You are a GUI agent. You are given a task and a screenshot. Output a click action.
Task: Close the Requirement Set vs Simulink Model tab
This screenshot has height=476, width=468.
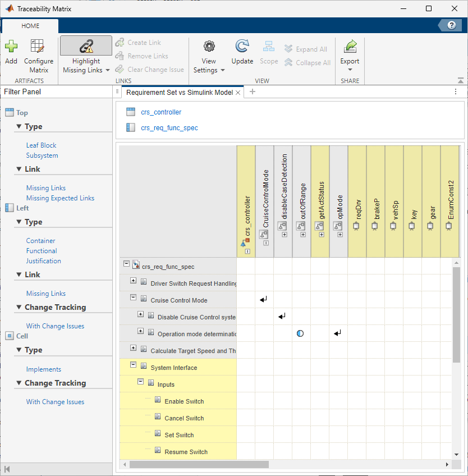tap(238, 93)
